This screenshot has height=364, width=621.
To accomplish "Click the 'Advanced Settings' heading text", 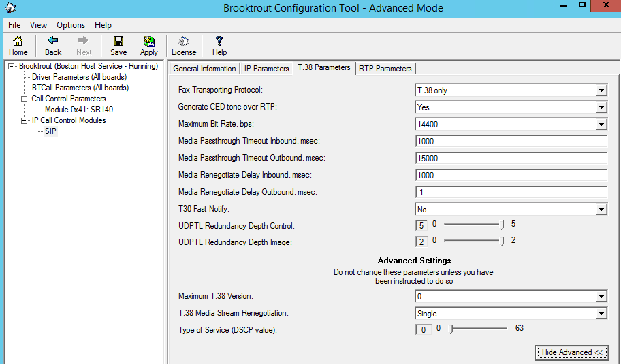I will click(414, 261).
